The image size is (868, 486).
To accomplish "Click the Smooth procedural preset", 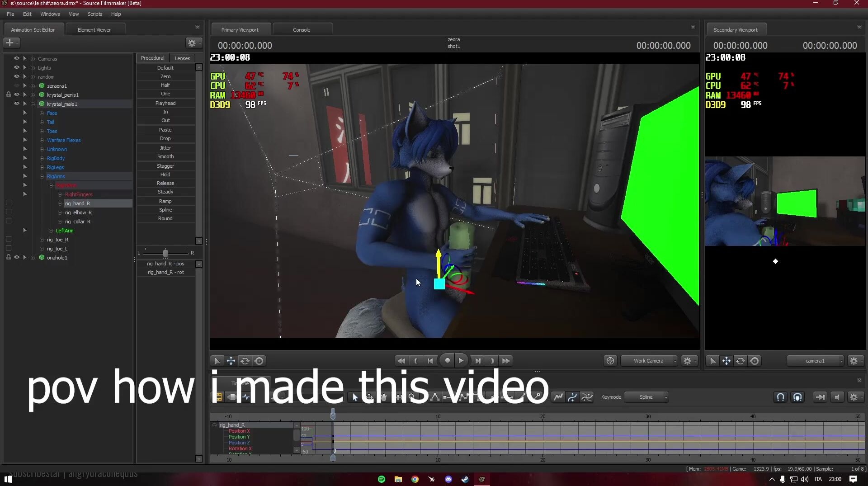I will click(x=165, y=156).
